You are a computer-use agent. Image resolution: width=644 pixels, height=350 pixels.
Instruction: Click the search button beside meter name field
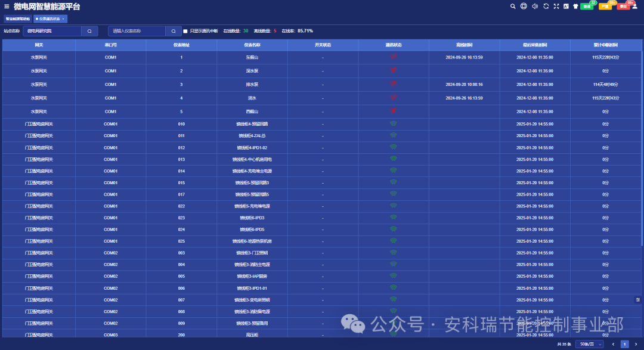pos(174,31)
